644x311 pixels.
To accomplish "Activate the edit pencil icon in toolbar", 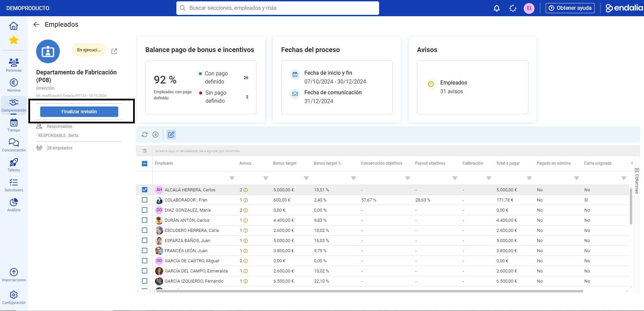I will point(171,135).
